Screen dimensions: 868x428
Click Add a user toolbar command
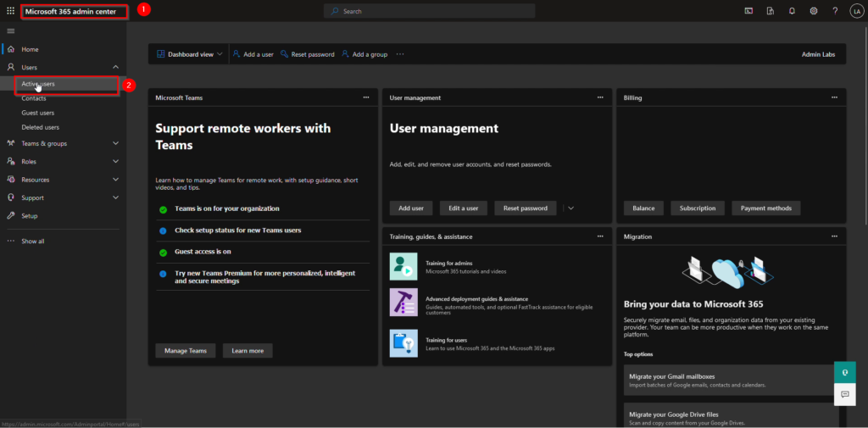pyautogui.click(x=253, y=54)
